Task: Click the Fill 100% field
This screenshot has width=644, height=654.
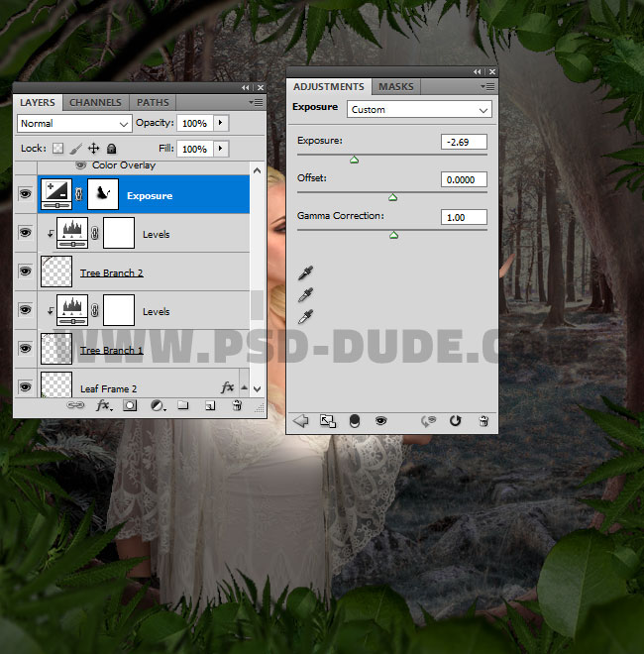Action: (x=195, y=149)
